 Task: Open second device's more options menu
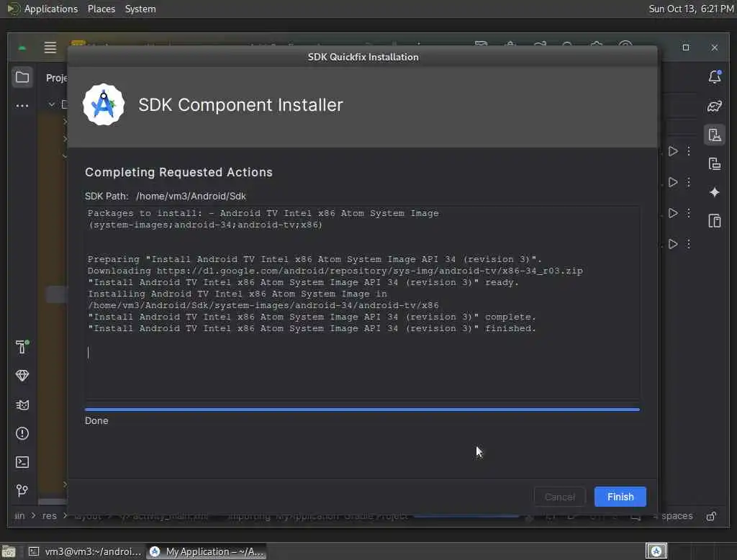(x=689, y=182)
